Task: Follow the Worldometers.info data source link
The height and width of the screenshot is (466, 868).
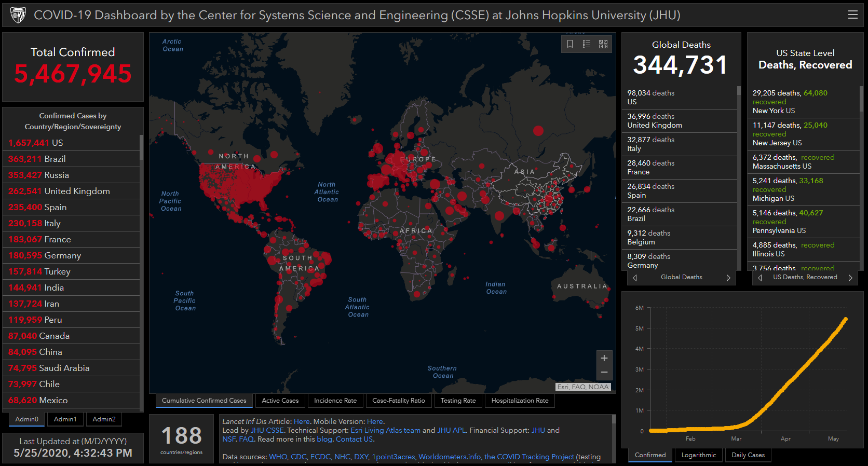Action: point(450,457)
